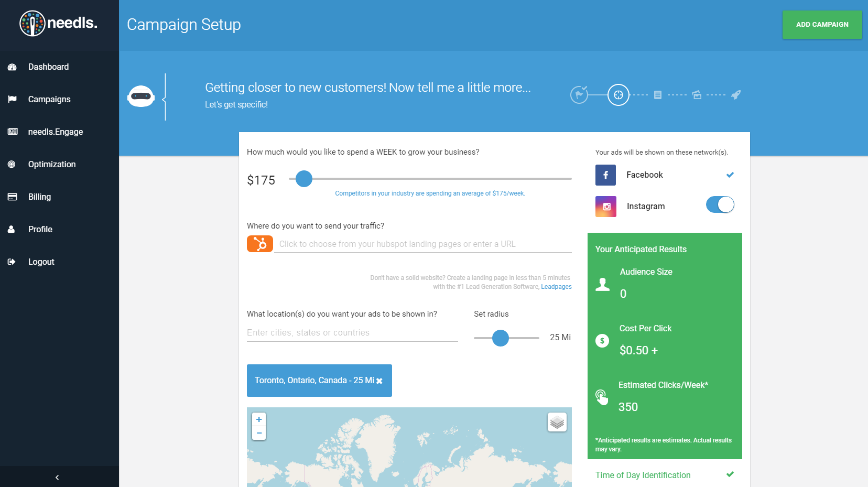Click the Facebook network checkmark

[x=730, y=175]
